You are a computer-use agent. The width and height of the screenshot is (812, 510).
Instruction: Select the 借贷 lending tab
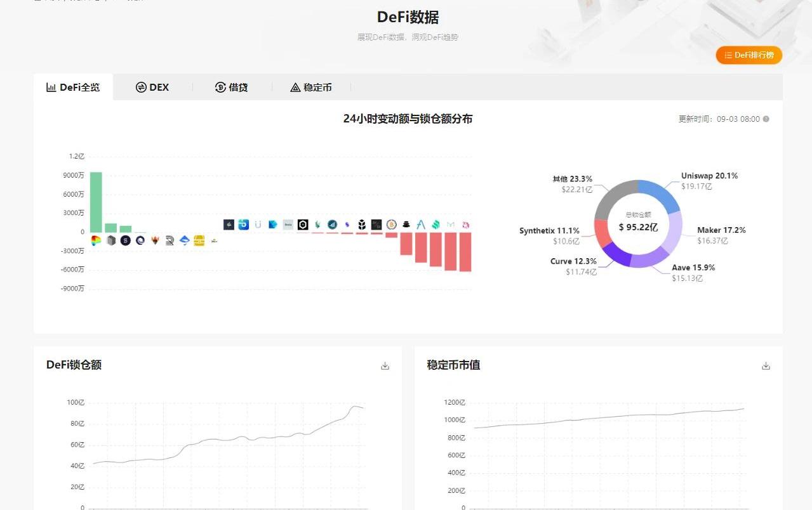tap(232, 88)
